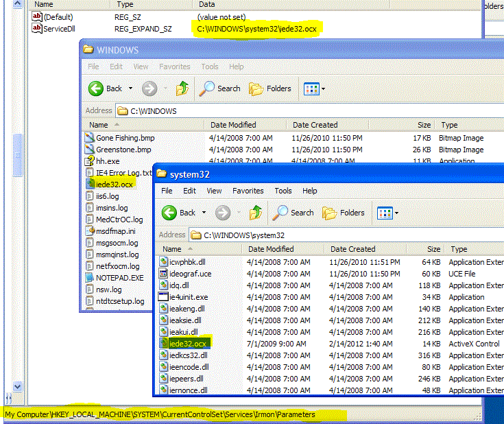Click system32 address bar field

pyautogui.click(x=346, y=235)
